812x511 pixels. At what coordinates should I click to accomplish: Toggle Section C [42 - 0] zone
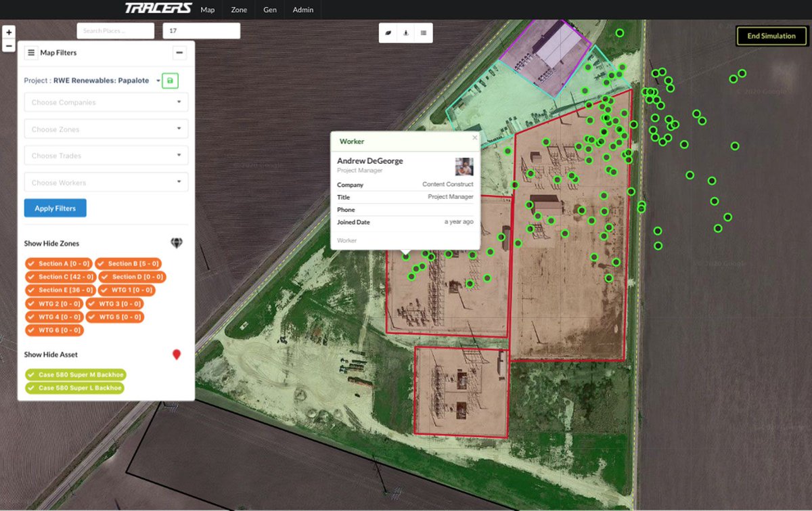click(x=61, y=277)
